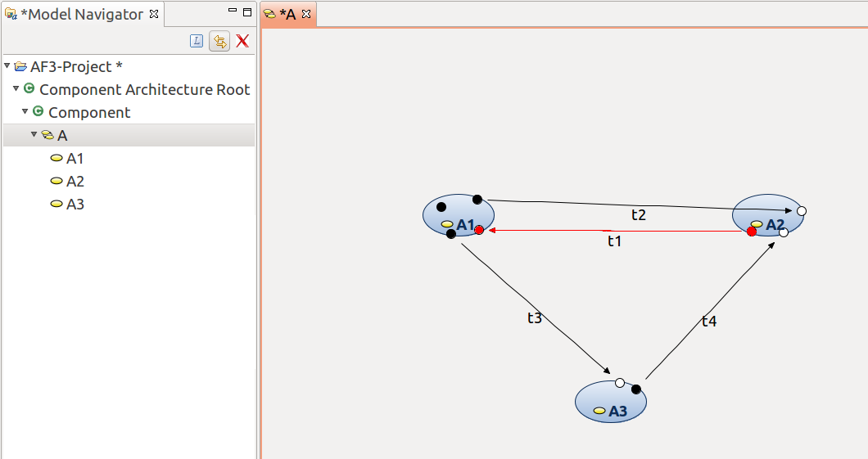Select A3 in the Model Navigator

pyautogui.click(x=75, y=205)
